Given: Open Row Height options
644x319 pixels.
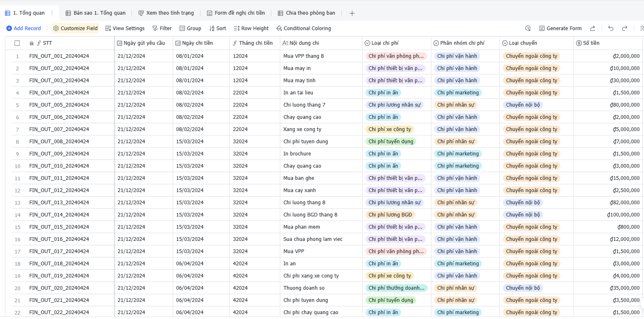Looking at the screenshot, I should 251,28.
